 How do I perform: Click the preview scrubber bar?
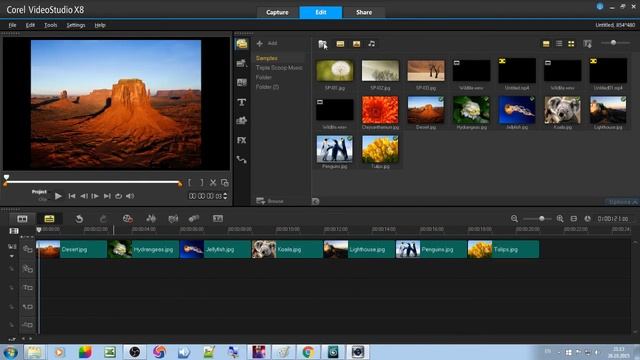click(x=92, y=182)
